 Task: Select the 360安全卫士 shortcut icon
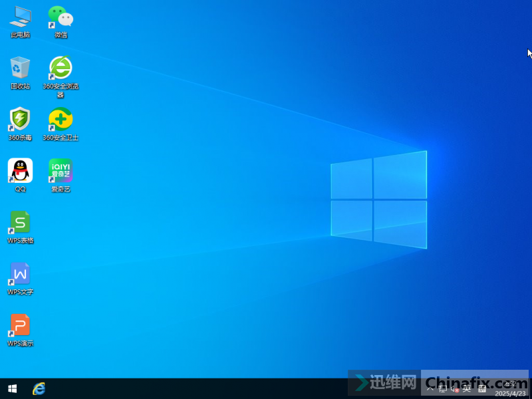click(61, 124)
